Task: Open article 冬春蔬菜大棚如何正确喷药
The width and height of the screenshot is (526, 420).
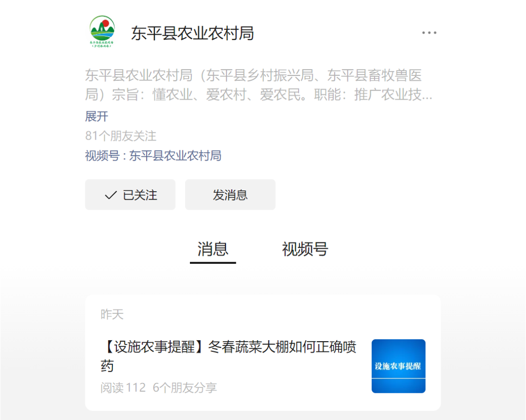Action: [228, 356]
